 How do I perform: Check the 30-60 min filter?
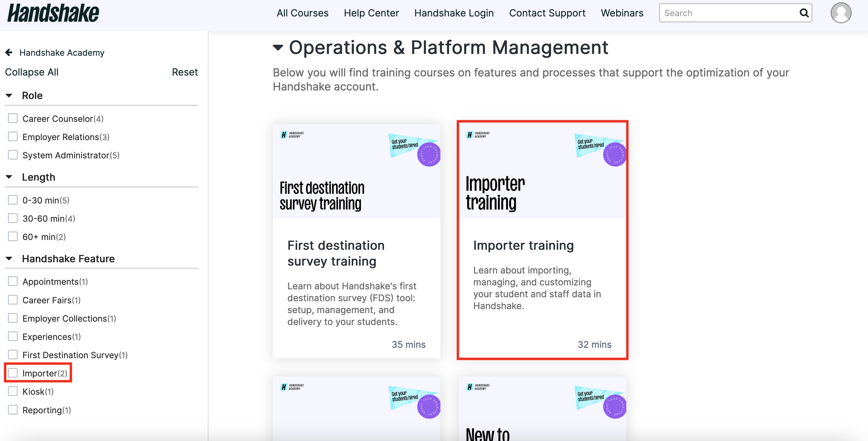pos(13,218)
